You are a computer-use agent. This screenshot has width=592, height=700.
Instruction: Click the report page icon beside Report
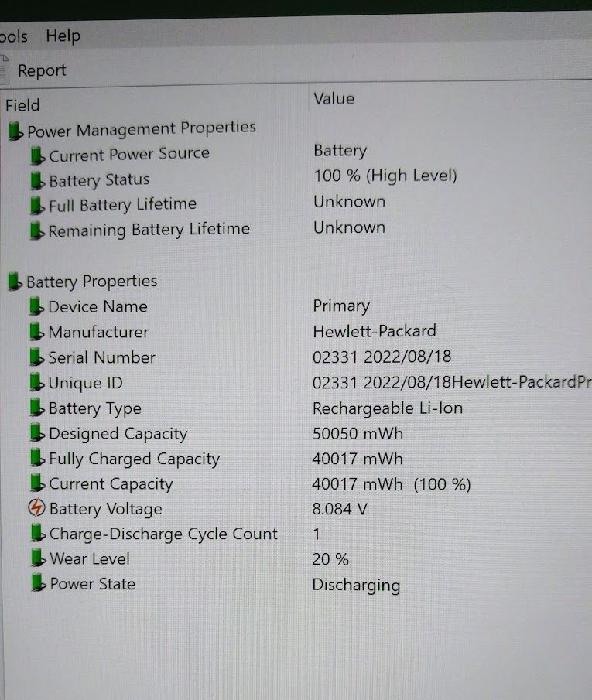(x=4, y=70)
